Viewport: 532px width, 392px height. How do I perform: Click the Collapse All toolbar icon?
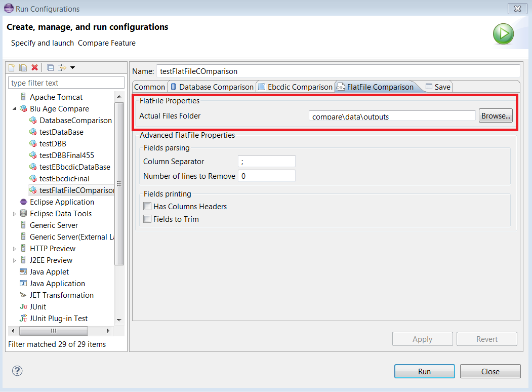tap(50, 67)
